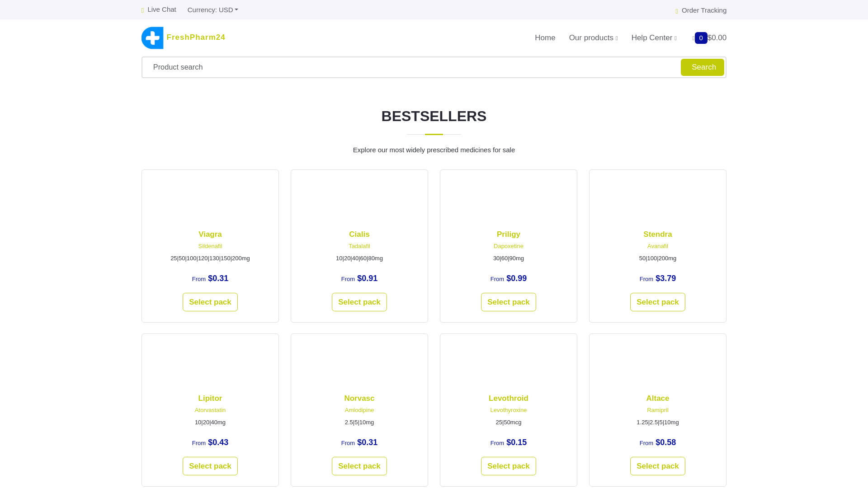868x488 pixels.
Task: Open the Cialis product title
Action: 359,235
